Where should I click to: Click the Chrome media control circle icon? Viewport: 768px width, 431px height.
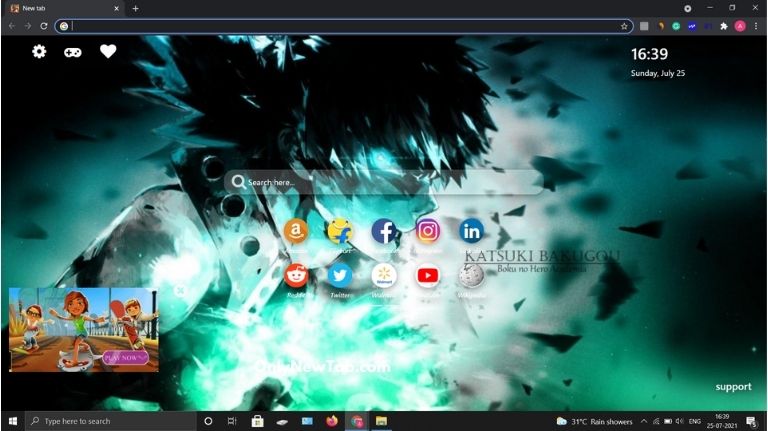pyautogui.click(x=688, y=8)
